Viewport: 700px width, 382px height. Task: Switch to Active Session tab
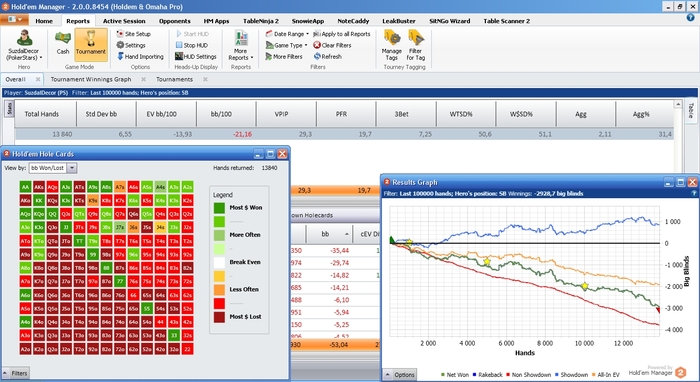tap(124, 21)
